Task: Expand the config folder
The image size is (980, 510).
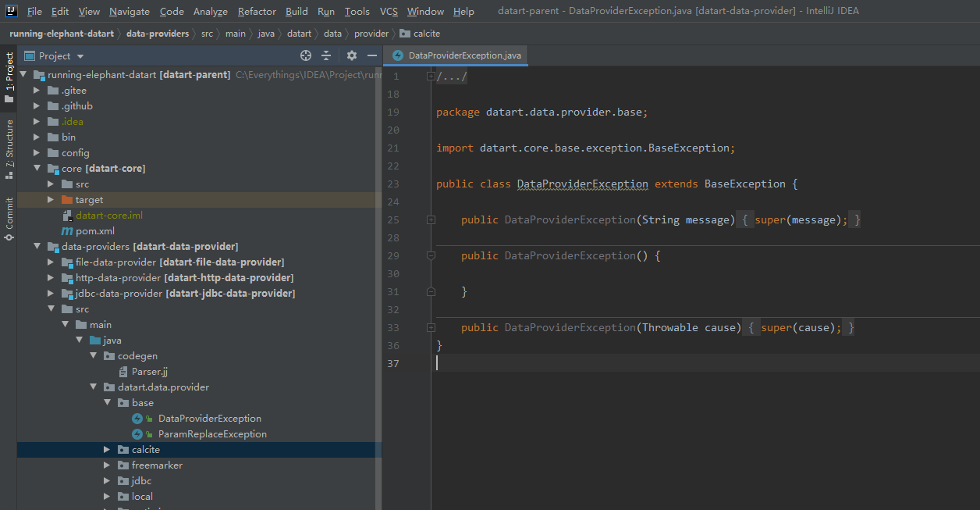Action: (37, 153)
